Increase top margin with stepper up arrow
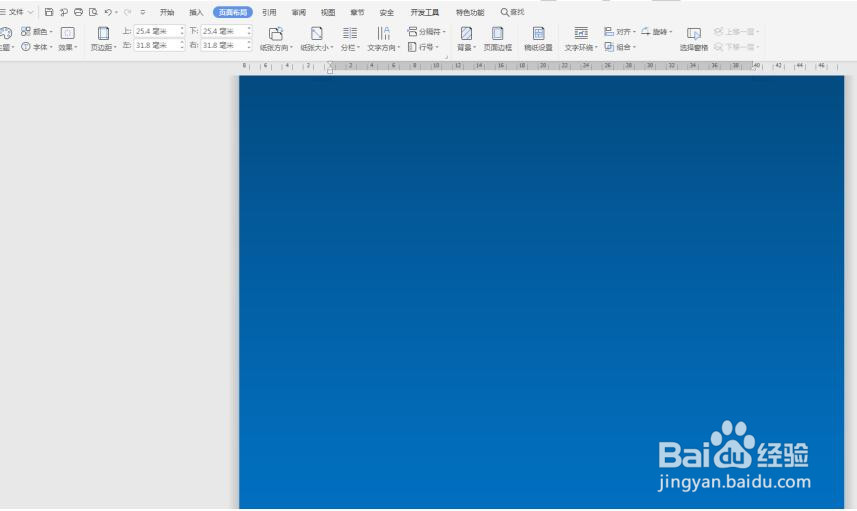857x511 pixels. (x=182, y=28)
